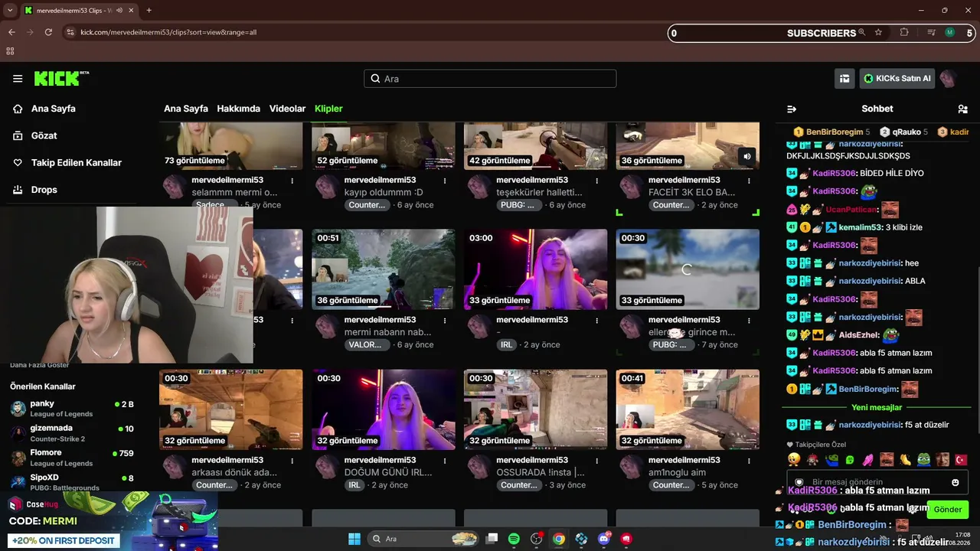Image resolution: width=980 pixels, height=551 pixels.
Task: Insert the pink praying hands emote
Action: click(x=867, y=460)
